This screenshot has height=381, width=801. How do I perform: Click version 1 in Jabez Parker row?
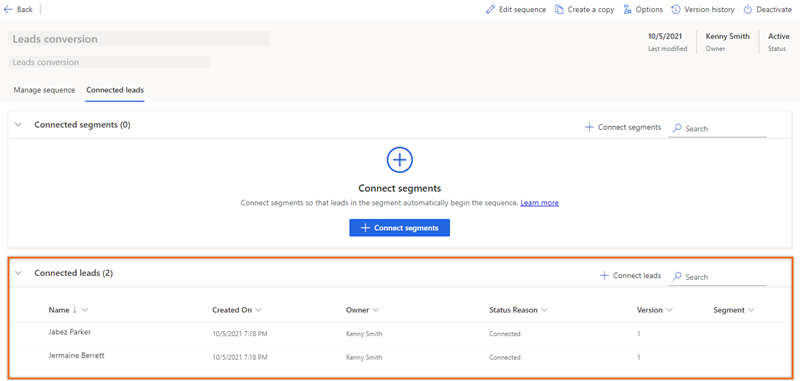click(x=639, y=334)
